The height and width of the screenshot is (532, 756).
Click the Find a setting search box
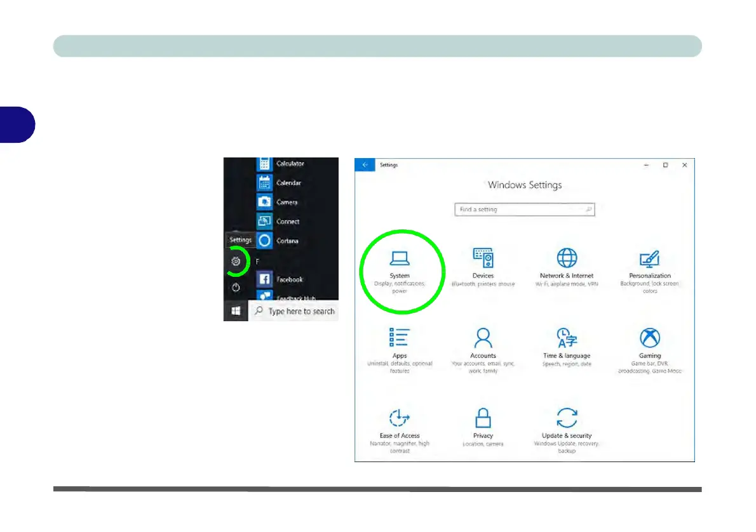tap(524, 209)
